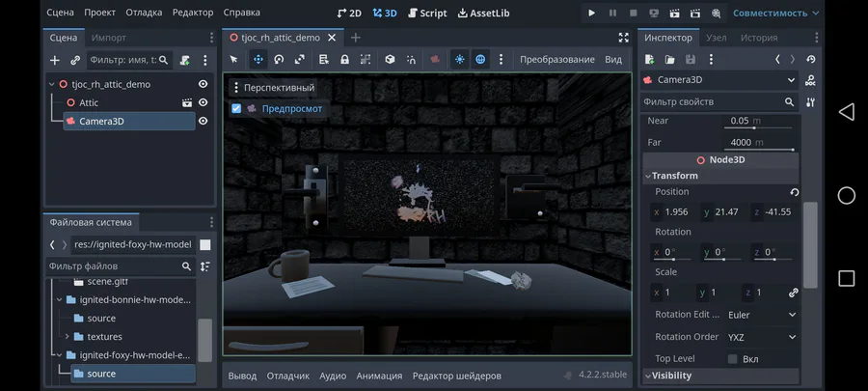The height and width of the screenshot is (391, 868).
Task: Open Rotation Order YXZ dropdown
Action: click(x=762, y=337)
